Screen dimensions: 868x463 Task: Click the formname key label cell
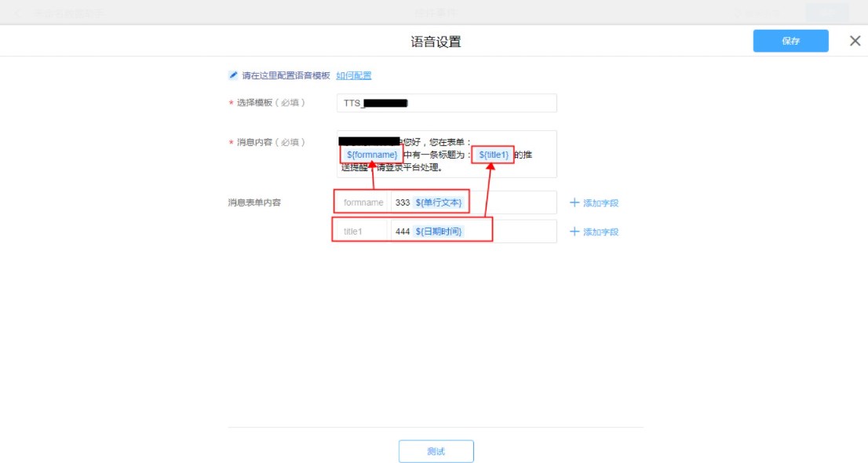coord(363,202)
